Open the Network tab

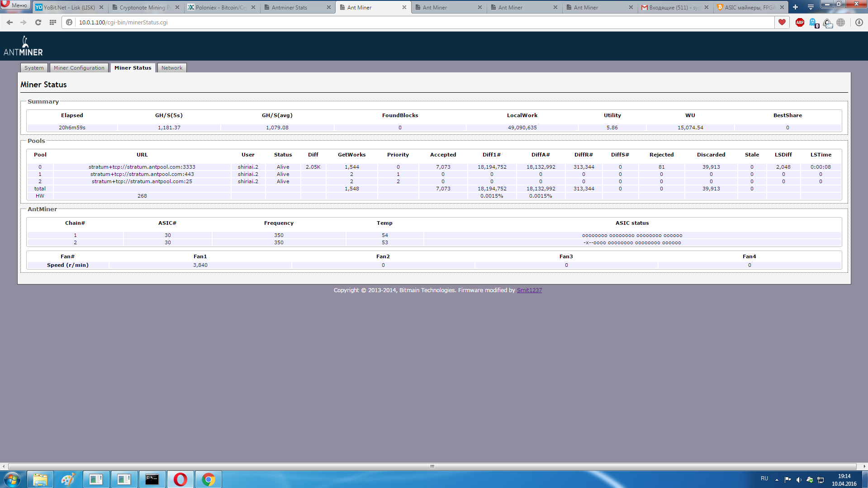point(172,68)
